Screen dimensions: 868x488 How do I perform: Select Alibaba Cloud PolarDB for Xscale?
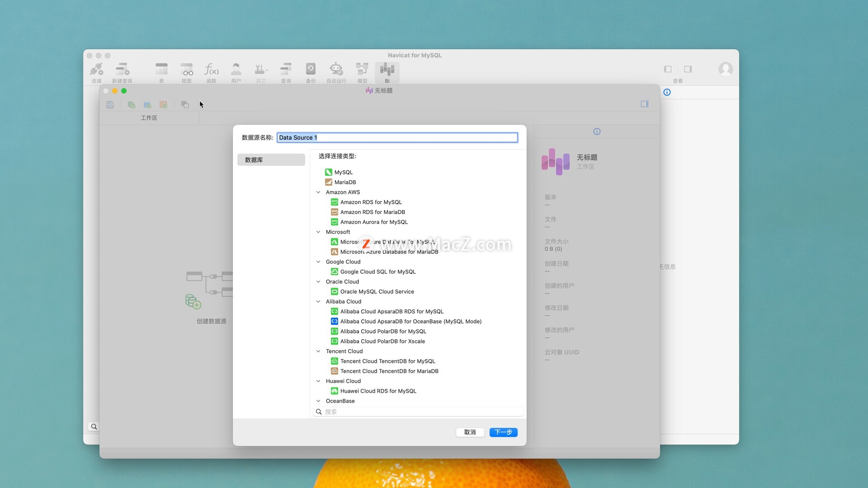coord(378,341)
